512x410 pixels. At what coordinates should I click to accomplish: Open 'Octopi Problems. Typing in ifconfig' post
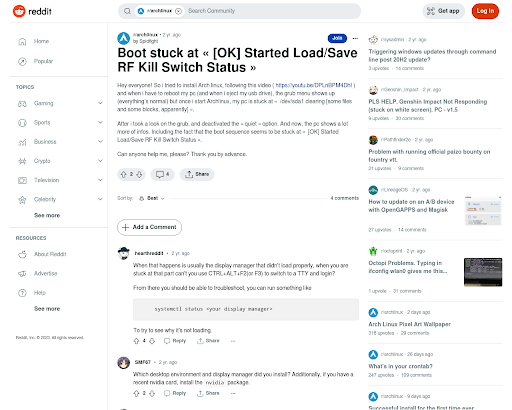(x=408, y=267)
